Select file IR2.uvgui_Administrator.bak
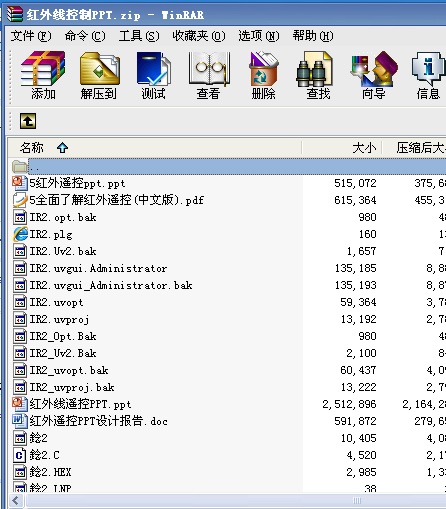Image resolution: width=446 pixels, height=509 pixels. click(111, 285)
